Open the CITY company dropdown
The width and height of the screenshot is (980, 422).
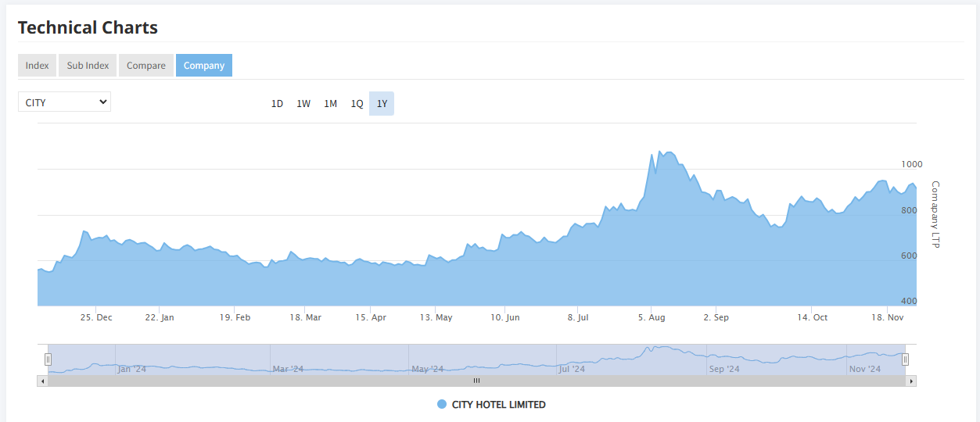click(64, 102)
